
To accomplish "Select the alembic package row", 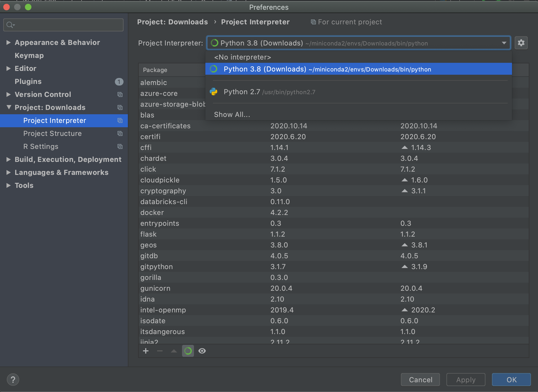I will point(172,83).
